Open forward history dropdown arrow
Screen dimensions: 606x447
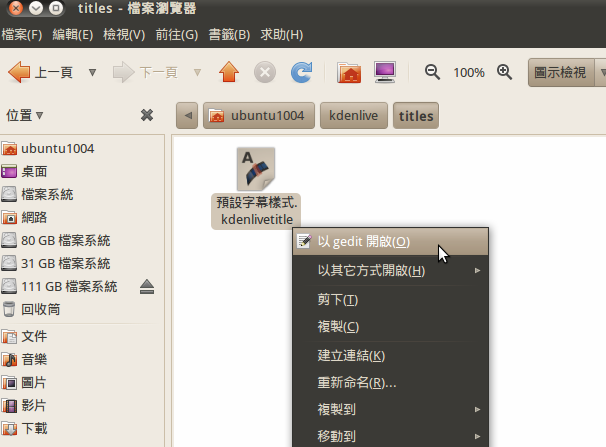tap(197, 72)
